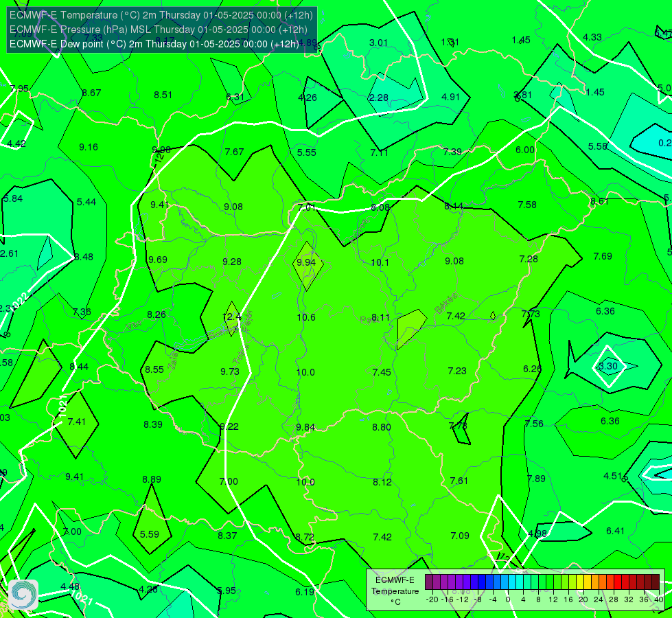Click the 7.67 temperature value
672x618 pixels.
pyautogui.click(x=235, y=152)
